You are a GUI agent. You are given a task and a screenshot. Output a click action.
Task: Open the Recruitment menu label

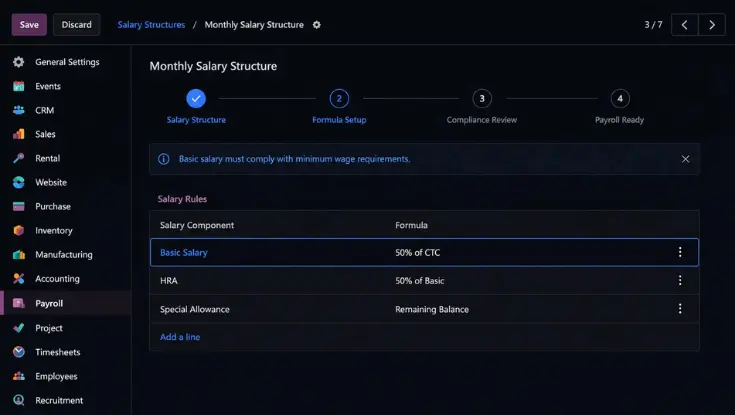pos(59,400)
